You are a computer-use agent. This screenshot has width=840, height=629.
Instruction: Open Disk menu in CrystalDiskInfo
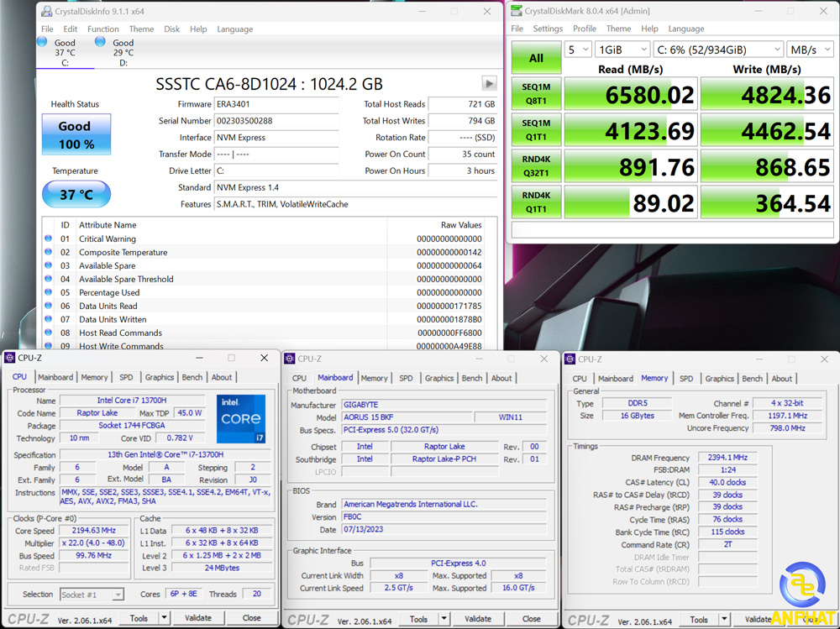[x=171, y=29]
